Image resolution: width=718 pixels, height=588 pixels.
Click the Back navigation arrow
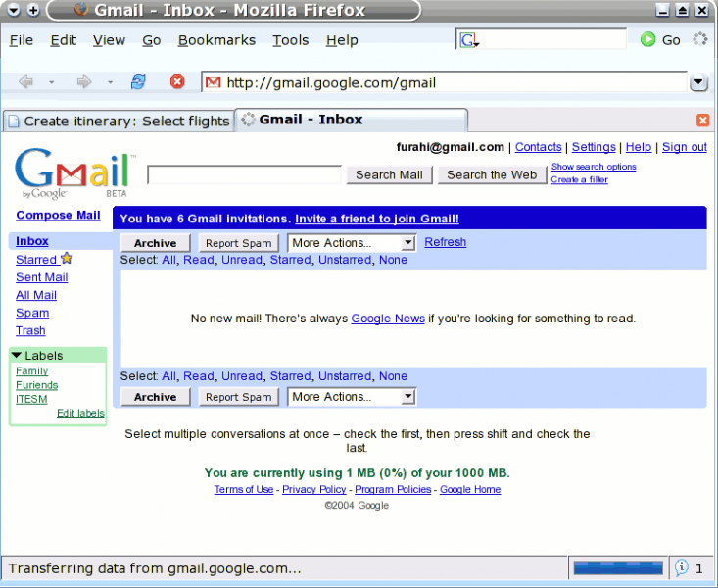tap(26, 82)
